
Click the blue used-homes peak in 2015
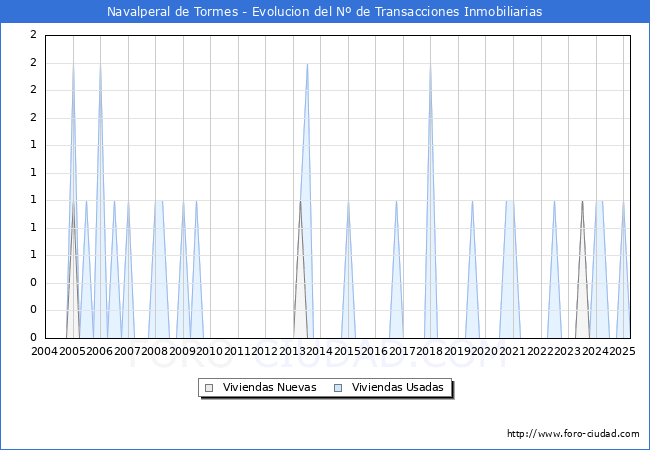click(348, 269)
